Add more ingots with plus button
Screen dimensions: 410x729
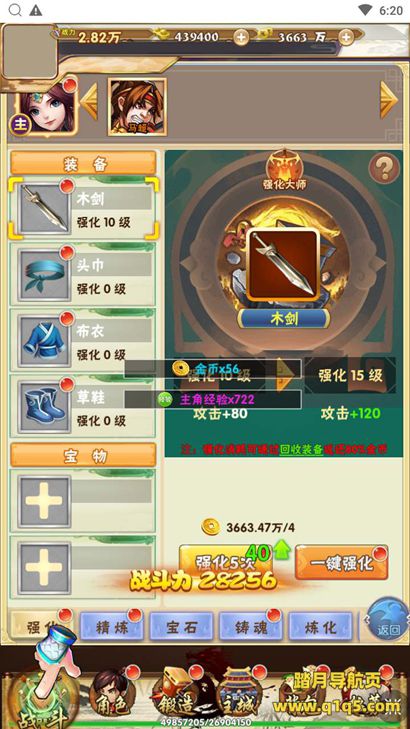(241, 37)
